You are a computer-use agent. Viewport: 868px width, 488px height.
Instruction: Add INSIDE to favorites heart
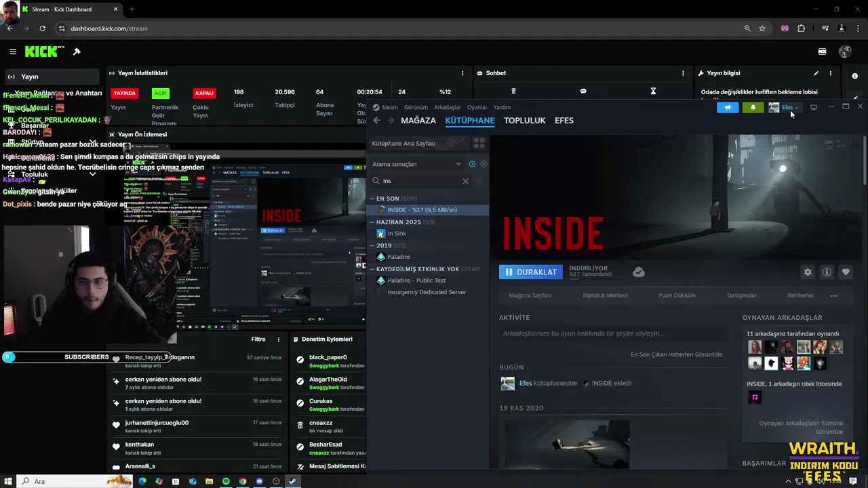point(846,272)
